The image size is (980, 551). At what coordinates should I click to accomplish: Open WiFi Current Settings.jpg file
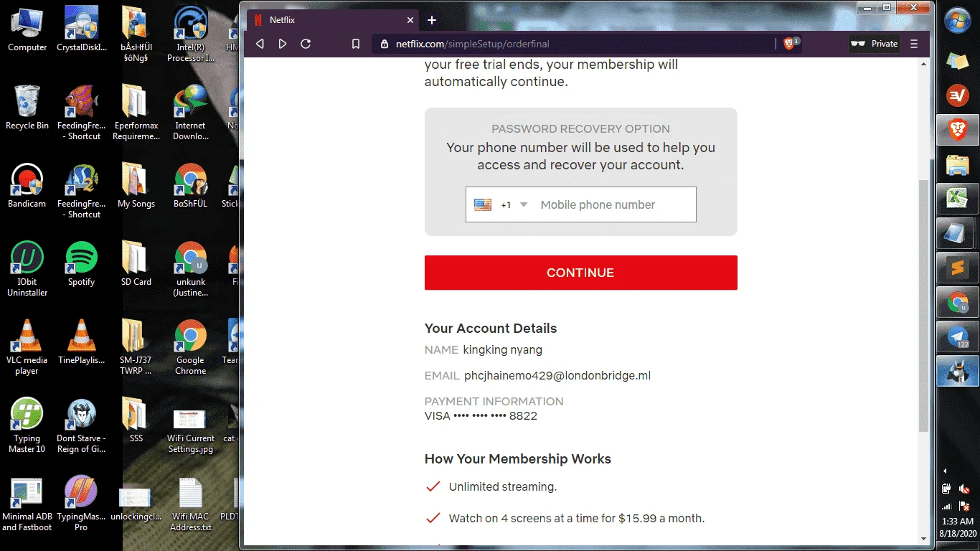(191, 431)
